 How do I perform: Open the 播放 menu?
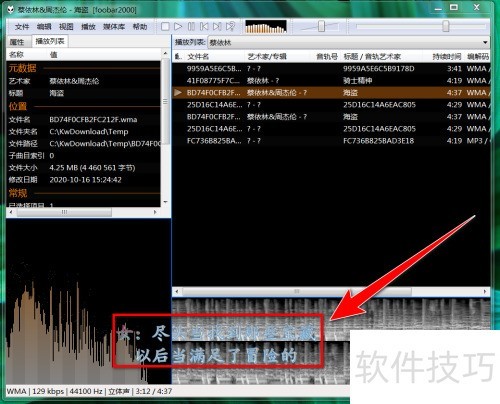pos(88,27)
